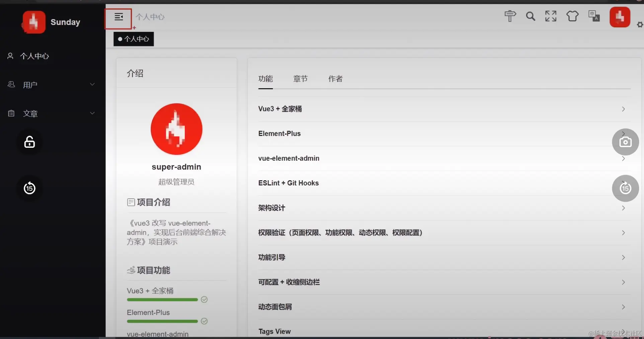Expand the 动态面包屑 row chevron
Image resolution: width=644 pixels, height=339 pixels.
pyautogui.click(x=623, y=307)
